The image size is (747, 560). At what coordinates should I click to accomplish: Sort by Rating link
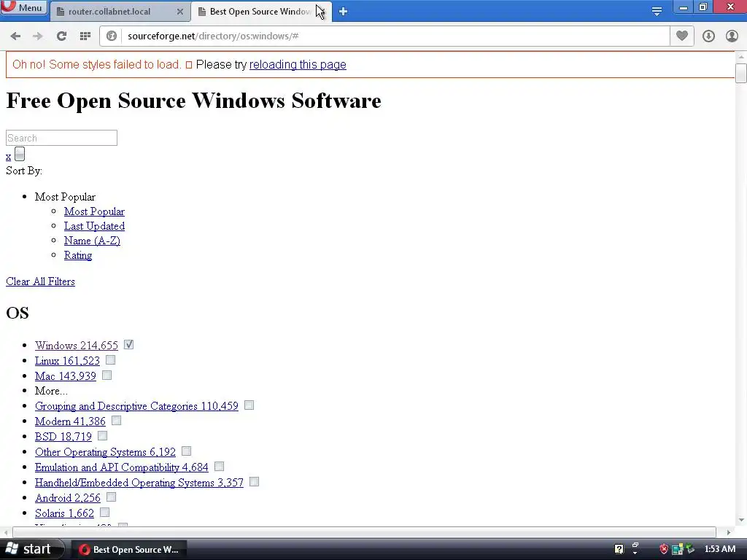click(x=78, y=255)
